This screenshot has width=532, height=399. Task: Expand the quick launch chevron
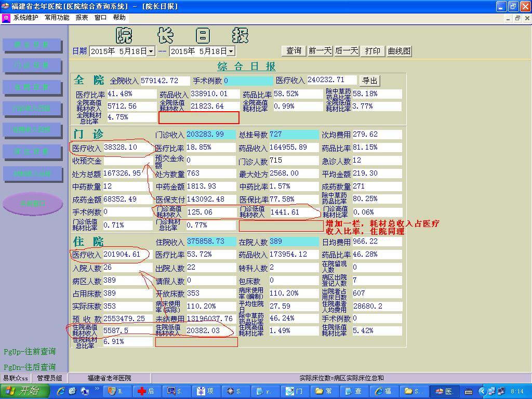point(97,389)
